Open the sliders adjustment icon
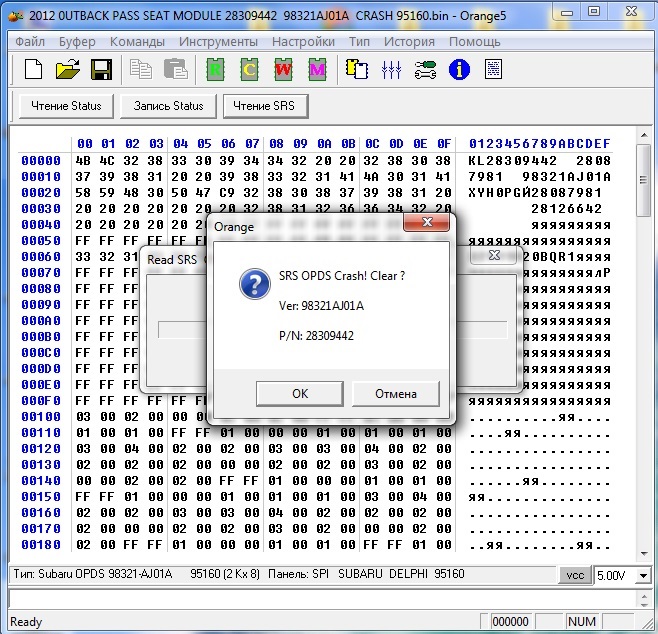The height and width of the screenshot is (634, 658). [391, 69]
